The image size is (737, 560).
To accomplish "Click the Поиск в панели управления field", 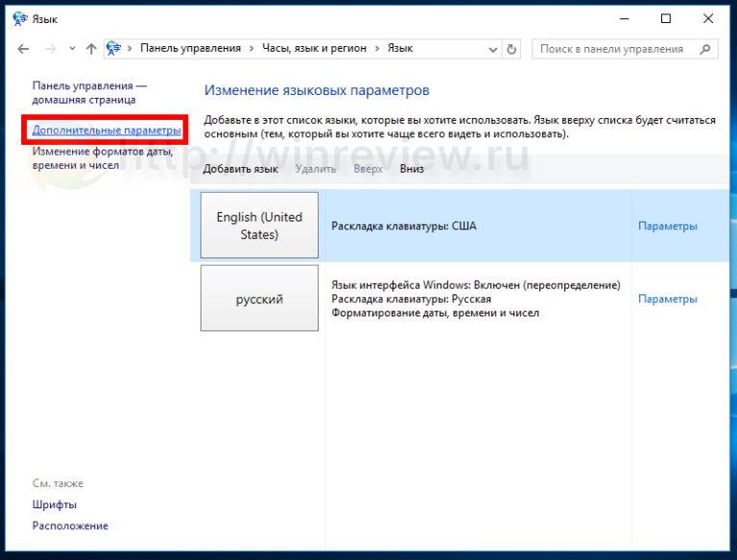I will (612, 49).
